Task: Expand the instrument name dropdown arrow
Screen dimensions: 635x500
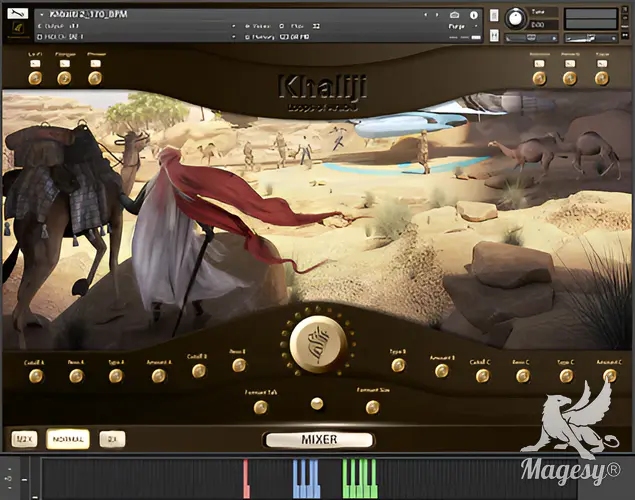Action: click(x=41, y=15)
